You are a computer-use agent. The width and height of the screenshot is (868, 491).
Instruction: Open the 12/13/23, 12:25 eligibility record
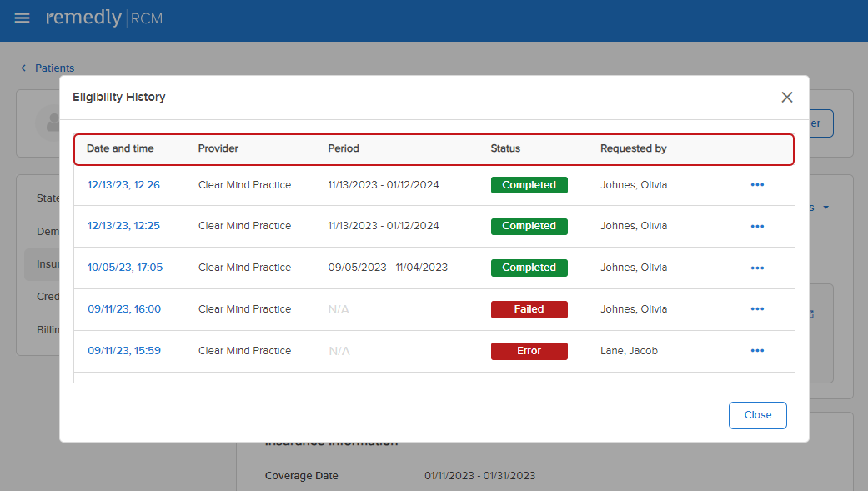pyautogui.click(x=123, y=226)
